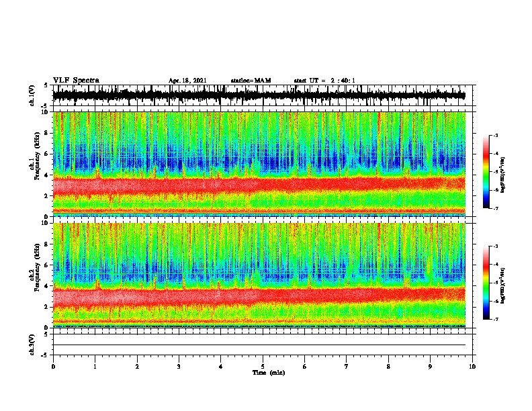The height and width of the screenshot is (411, 532).
Task: Click the "Time (min)" x-axis label
Action: point(269,373)
